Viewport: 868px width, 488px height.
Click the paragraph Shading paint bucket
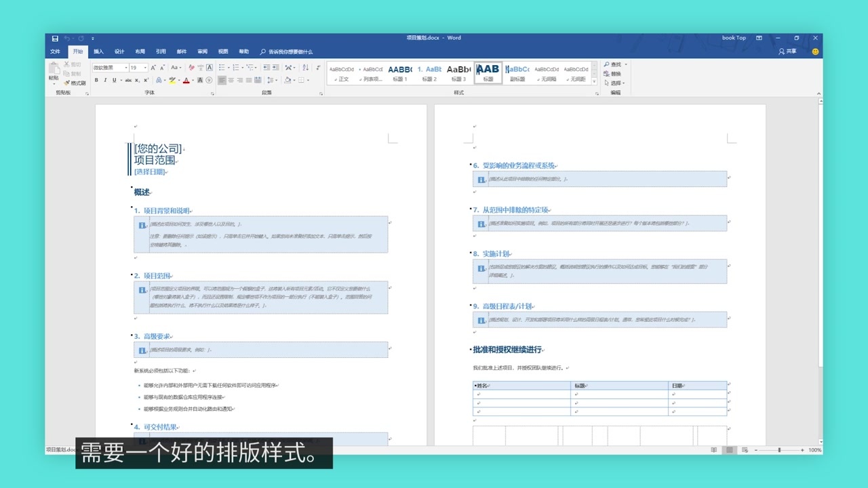click(x=288, y=80)
